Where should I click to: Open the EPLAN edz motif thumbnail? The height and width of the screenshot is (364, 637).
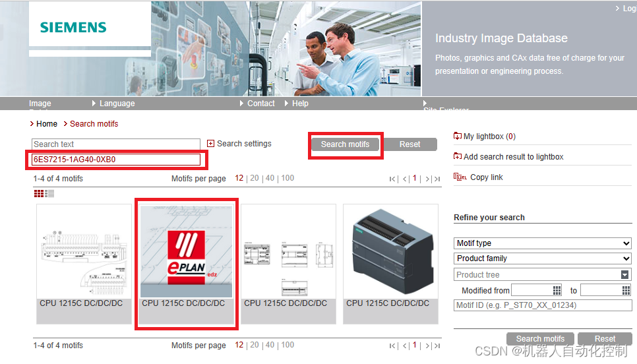(x=186, y=253)
